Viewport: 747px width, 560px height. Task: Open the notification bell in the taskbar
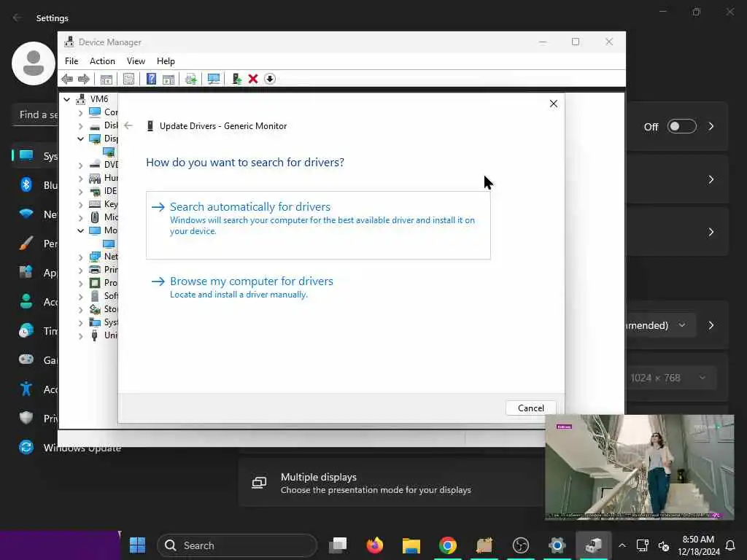pos(729,545)
